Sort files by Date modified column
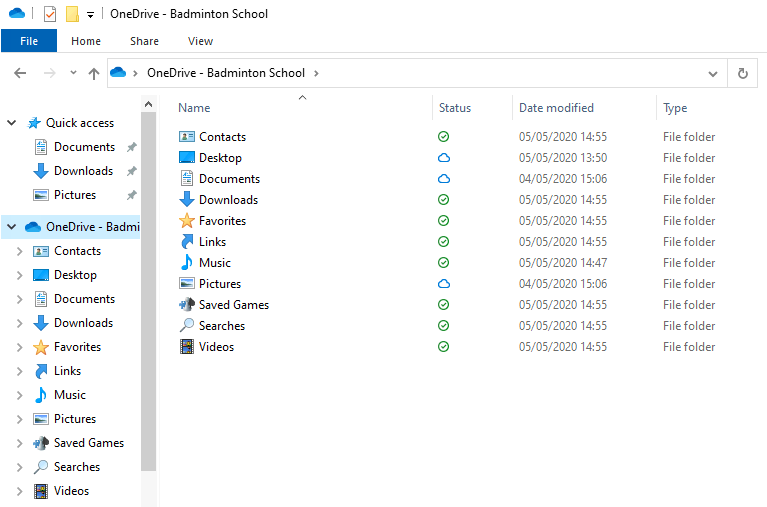 [x=556, y=108]
